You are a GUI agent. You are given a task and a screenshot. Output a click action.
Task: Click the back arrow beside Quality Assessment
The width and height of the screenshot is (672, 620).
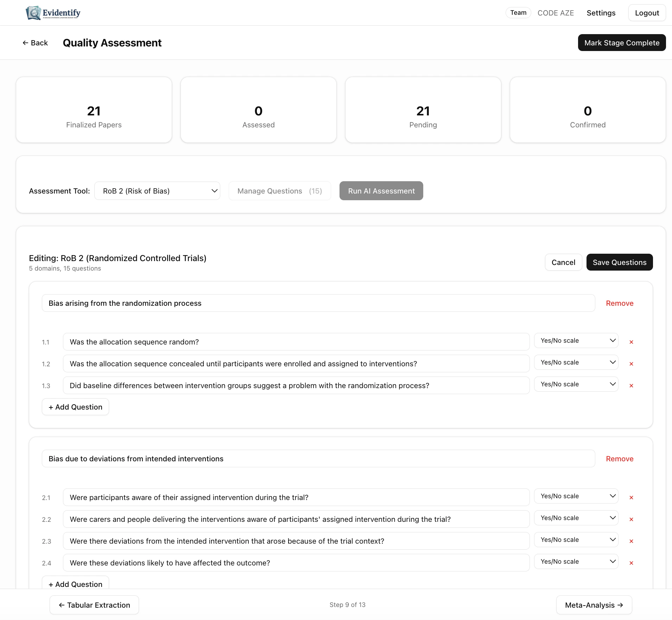(26, 43)
